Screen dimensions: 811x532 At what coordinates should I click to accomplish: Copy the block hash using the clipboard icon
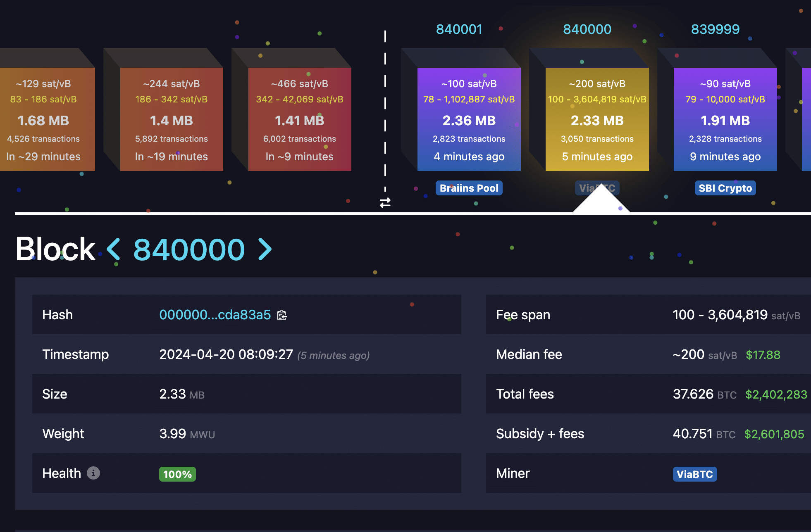pos(282,315)
